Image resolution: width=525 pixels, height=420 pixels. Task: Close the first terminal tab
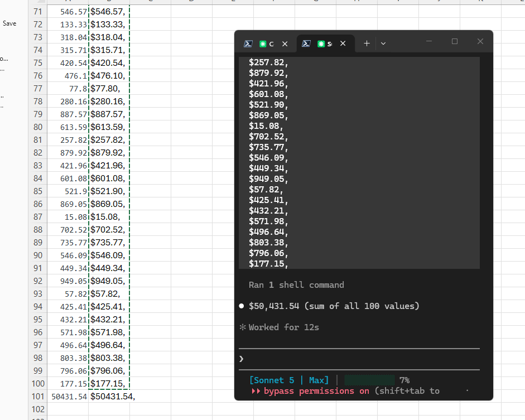click(x=285, y=44)
